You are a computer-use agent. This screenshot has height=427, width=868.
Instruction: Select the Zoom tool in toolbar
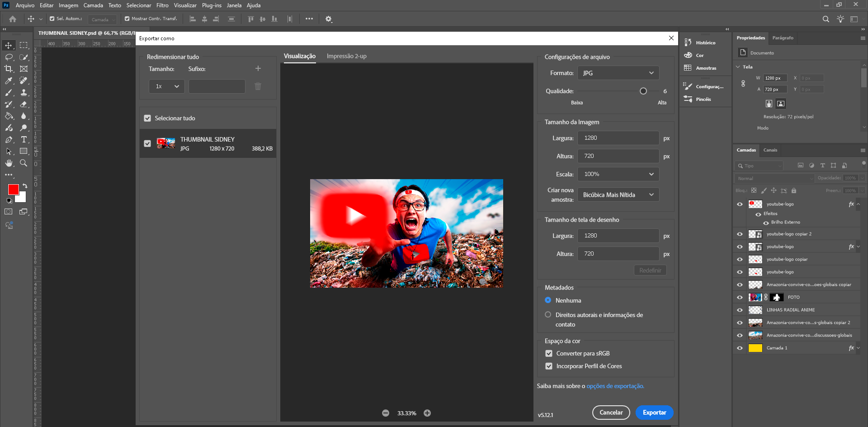pyautogui.click(x=24, y=163)
